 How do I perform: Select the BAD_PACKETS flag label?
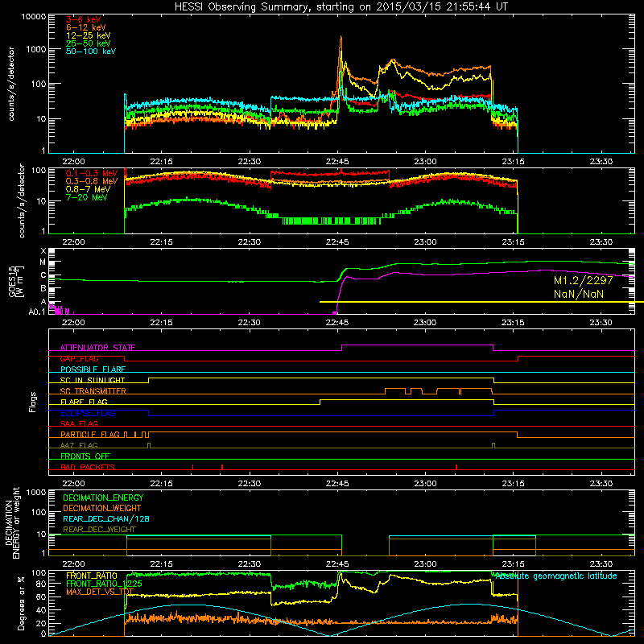(88, 467)
